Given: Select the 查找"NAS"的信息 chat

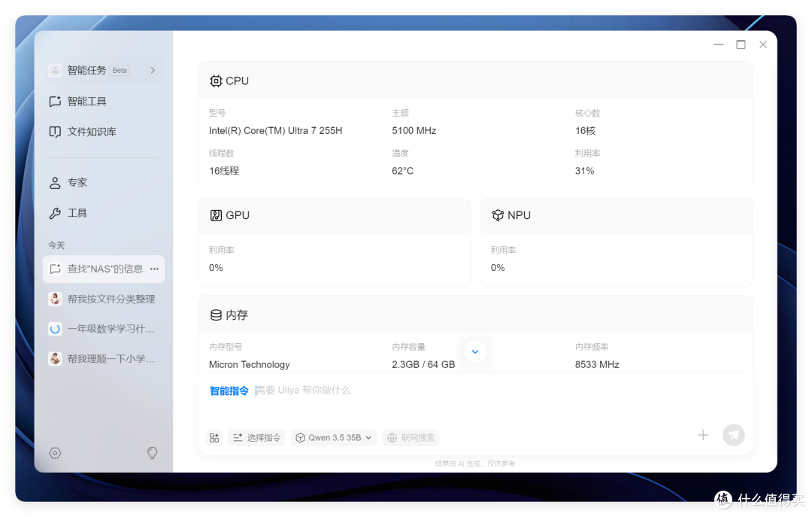Looking at the screenshot, I should 104,269.
